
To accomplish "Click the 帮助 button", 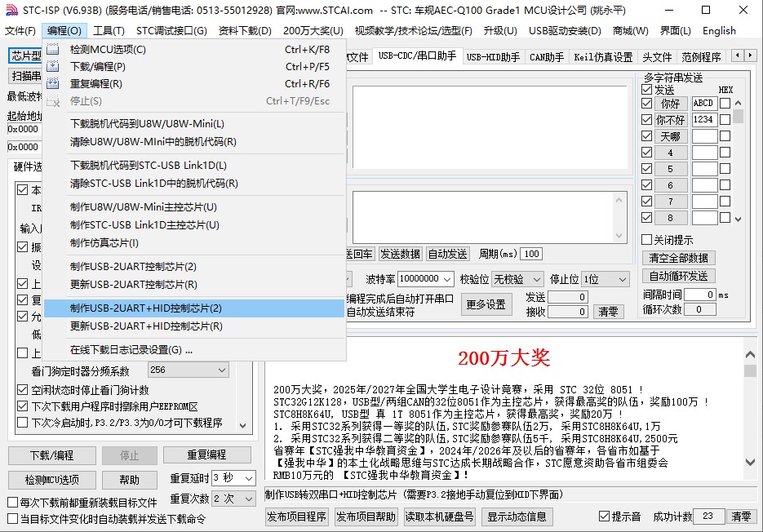I will 130,480.
